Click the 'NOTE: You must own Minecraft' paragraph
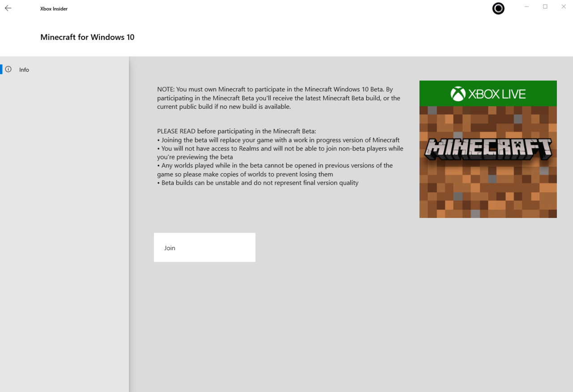This screenshot has width=573, height=392. pyautogui.click(x=278, y=98)
